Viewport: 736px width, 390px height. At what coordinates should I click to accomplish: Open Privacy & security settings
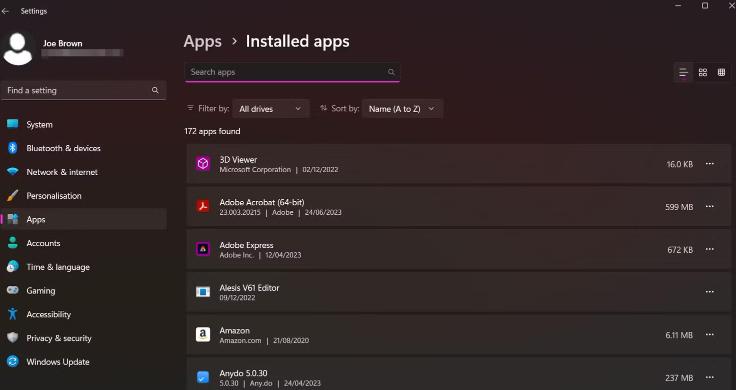pos(84,338)
